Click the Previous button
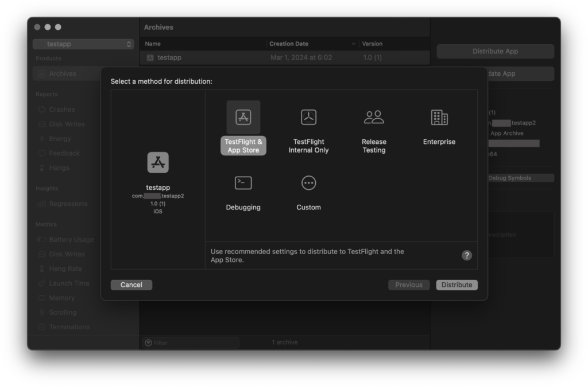 click(409, 285)
